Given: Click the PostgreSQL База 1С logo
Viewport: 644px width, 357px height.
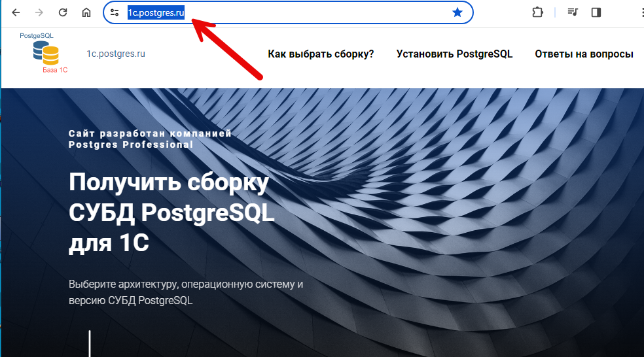Looking at the screenshot, I should [44, 53].
